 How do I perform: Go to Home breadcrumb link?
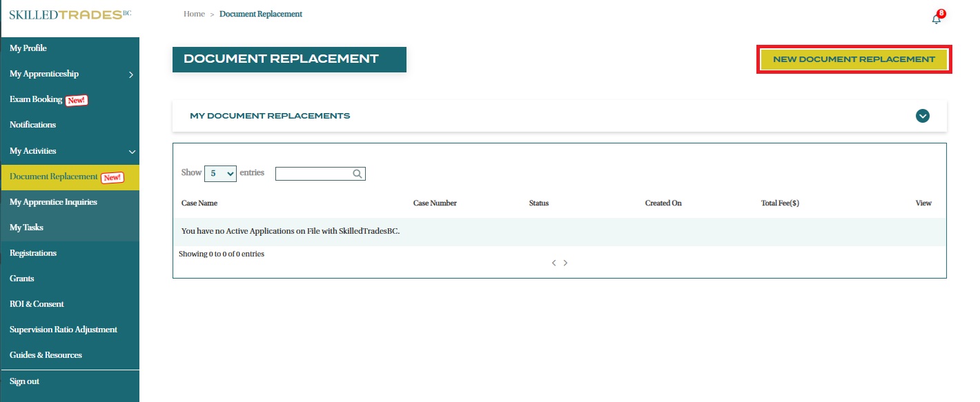(x=194, y=14)
